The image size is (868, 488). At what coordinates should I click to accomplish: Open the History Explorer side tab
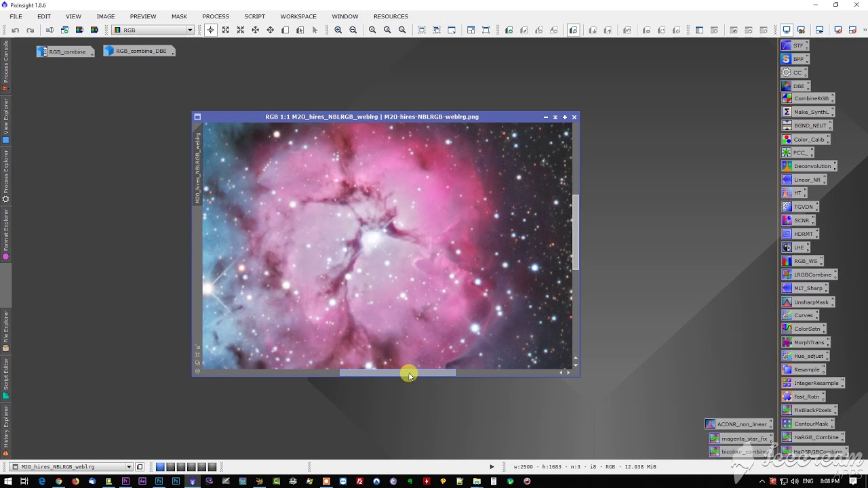pyautogui.click(x=5, y=431)
